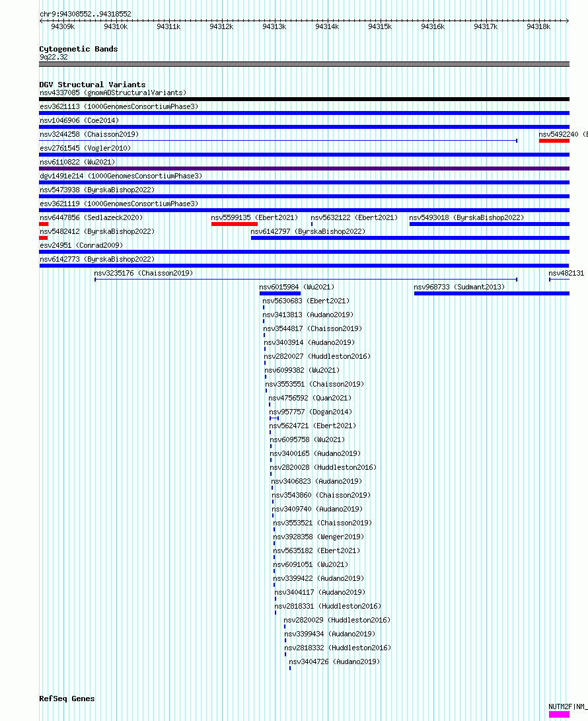Screen dimensions: 588x721
Task: Click red bar under nsv5599135
Action: click(x=235, y=224)
